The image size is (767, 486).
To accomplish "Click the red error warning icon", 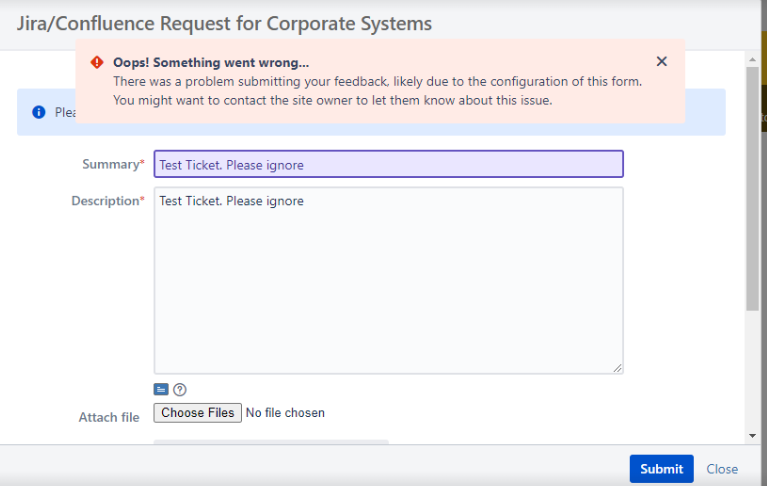I will click(97, 62).
